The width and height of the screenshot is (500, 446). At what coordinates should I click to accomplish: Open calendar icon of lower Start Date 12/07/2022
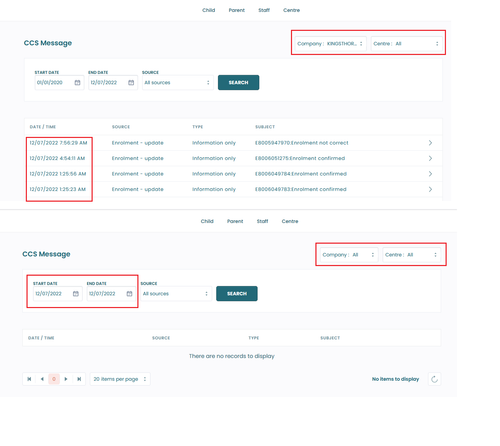point(76,294)
